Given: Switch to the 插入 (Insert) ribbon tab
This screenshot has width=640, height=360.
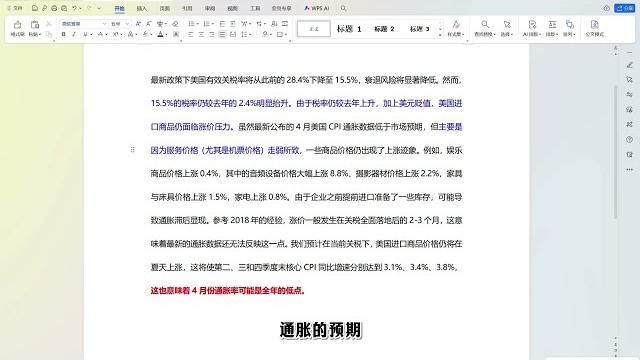Looking at the screenshot, I should click(x=142, y=8).
